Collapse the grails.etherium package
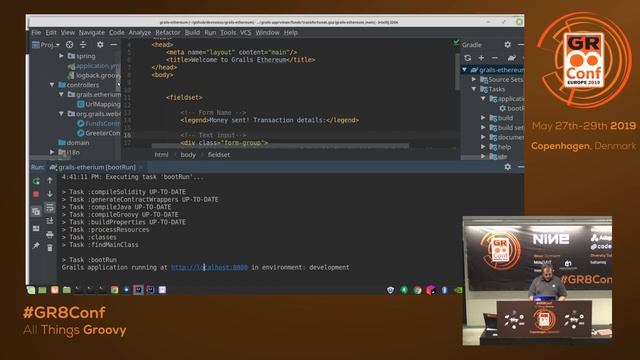Screen dimensions: 640x360 [x=61, y=94]
